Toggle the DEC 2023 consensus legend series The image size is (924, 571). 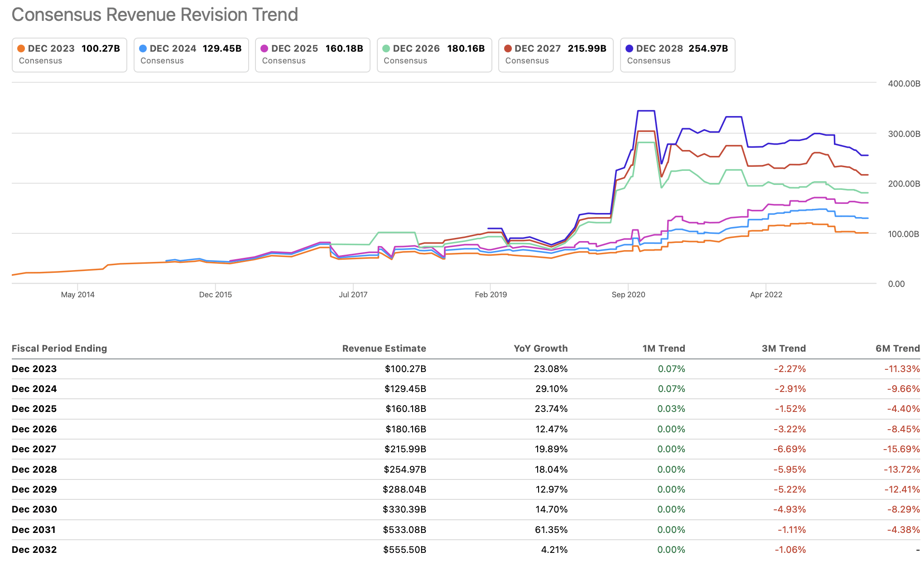pos(69,54)
